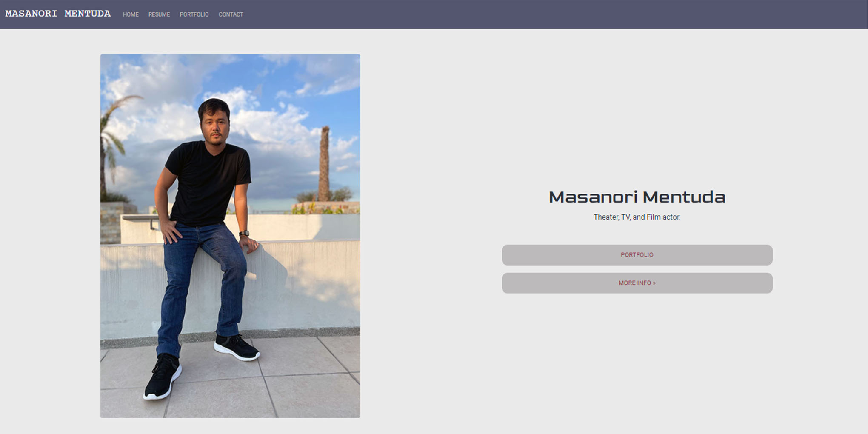Screen dimensions: 868x434
Task: Open the actor's full-size headshot photo
Action: click(x=231, y=235)
